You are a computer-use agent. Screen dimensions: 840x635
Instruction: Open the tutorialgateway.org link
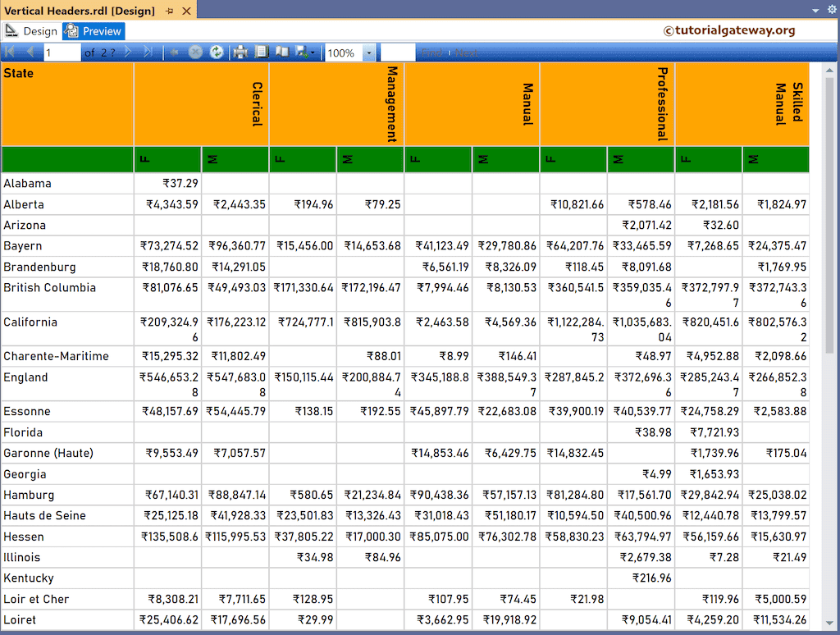coord(733,30)
